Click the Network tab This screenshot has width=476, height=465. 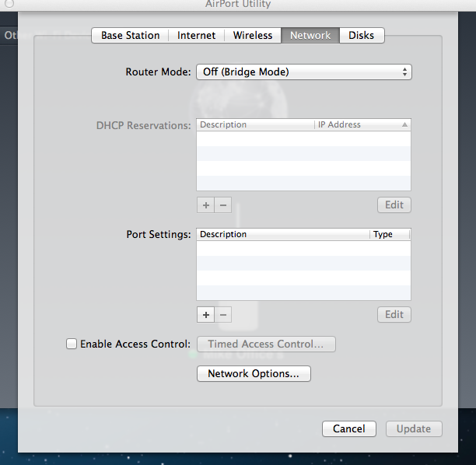click(310, 36)
